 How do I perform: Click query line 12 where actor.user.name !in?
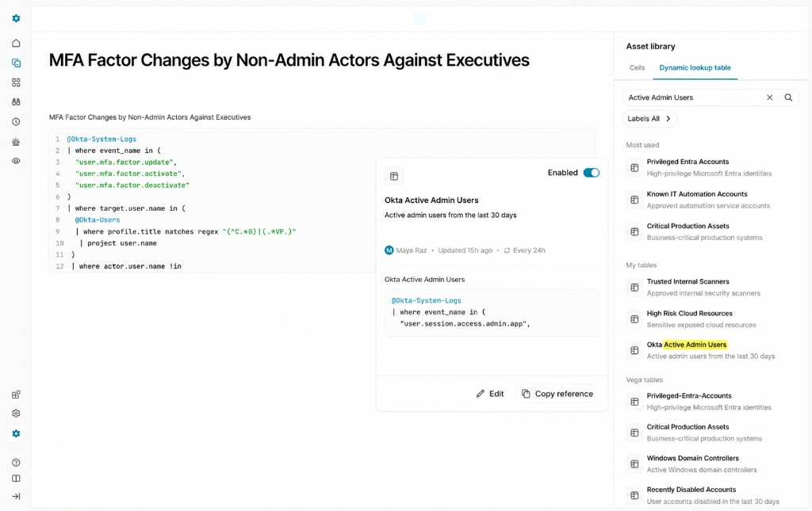coord(126,266)
